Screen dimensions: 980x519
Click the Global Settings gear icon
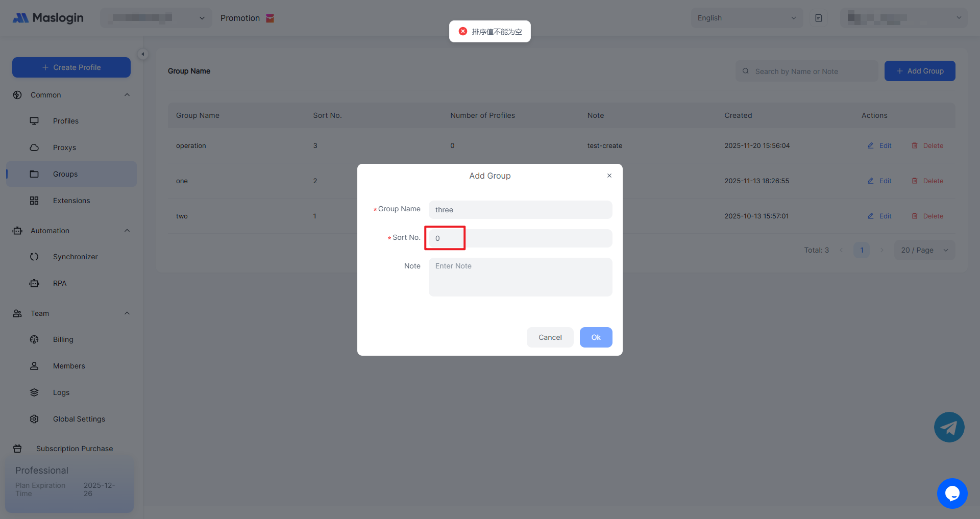(34, 419)
